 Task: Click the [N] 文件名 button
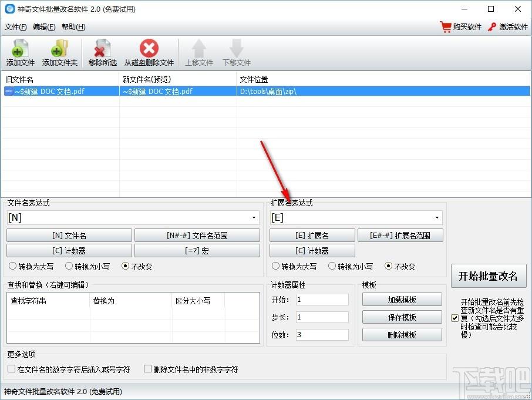[x=69, y=236]
